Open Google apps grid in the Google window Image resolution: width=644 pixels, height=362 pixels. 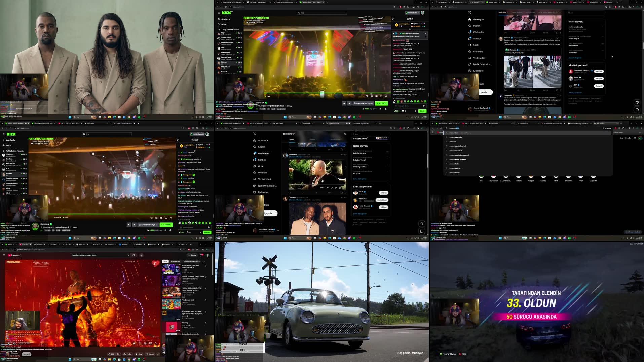[x=635, y=138]
